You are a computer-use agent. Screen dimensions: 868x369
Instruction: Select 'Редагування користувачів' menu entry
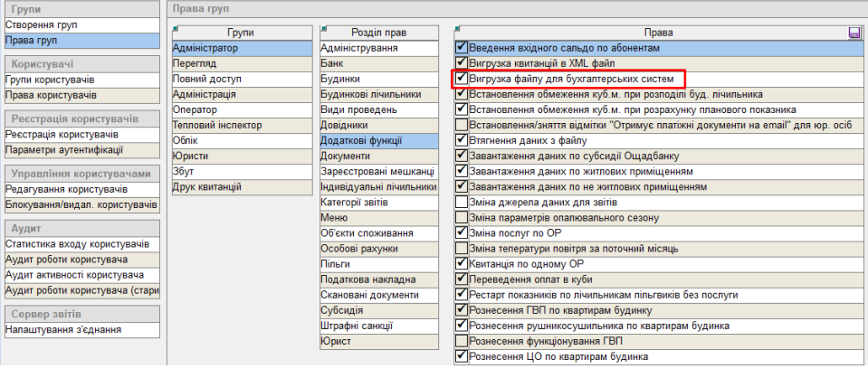pos(63,188)
